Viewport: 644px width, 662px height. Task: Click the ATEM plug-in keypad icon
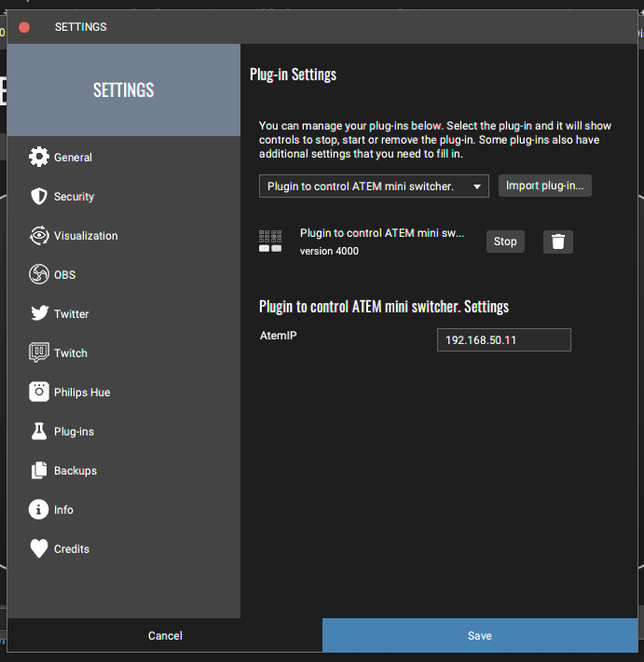tap(270, 241)
